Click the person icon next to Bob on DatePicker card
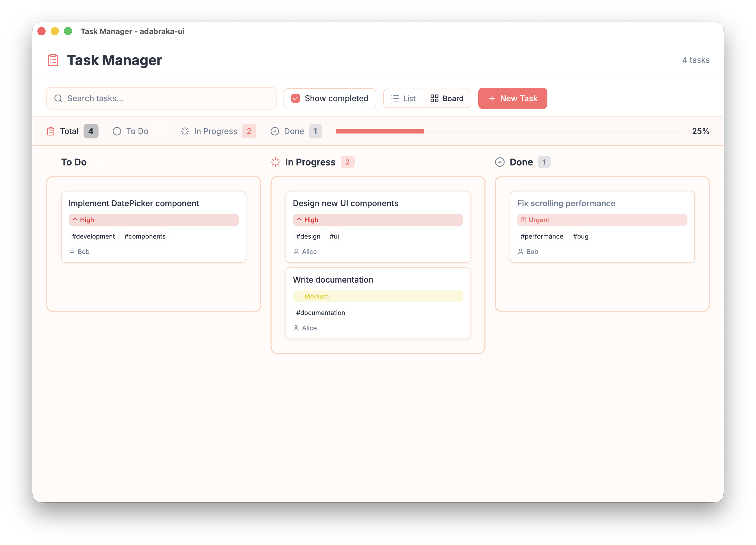The width and height of the screenshot is (756, 545). (73, 251)
